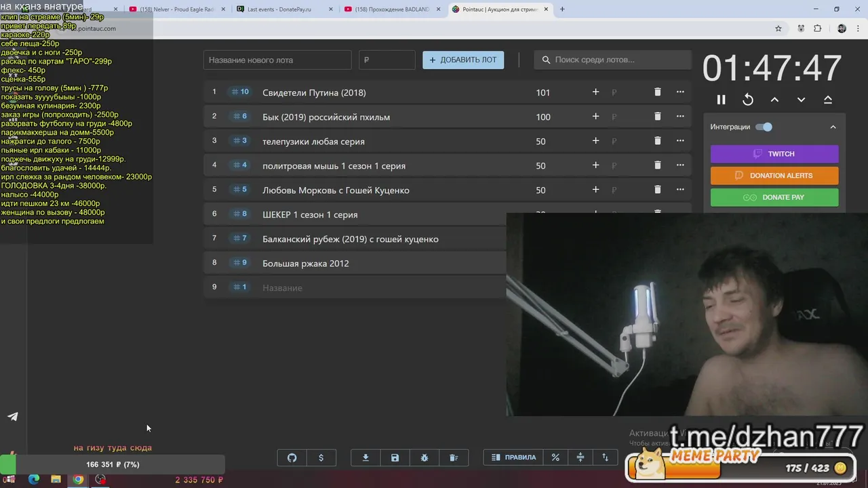Collapse the Интеграции panel chevron
Image resolution: width=868 pixels, height=488 pixels.
click(x=833, y=127)
